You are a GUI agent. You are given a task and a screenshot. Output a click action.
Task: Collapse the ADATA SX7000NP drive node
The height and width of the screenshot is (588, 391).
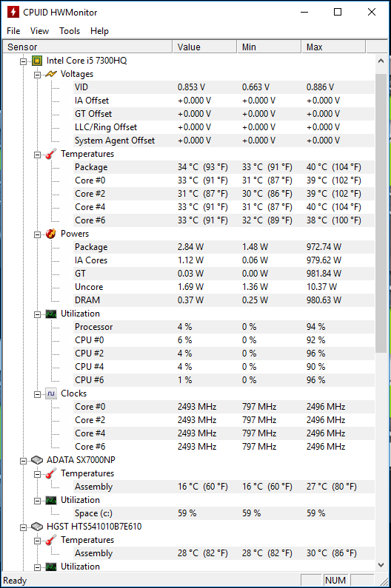pos(23,461)
